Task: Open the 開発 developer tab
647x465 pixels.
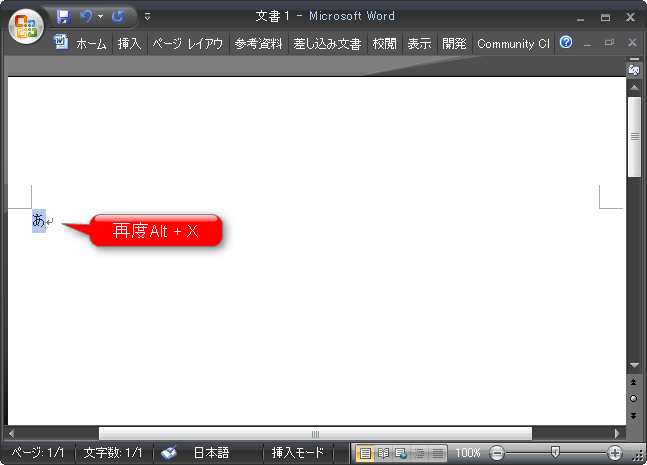Action: point(454,44)
